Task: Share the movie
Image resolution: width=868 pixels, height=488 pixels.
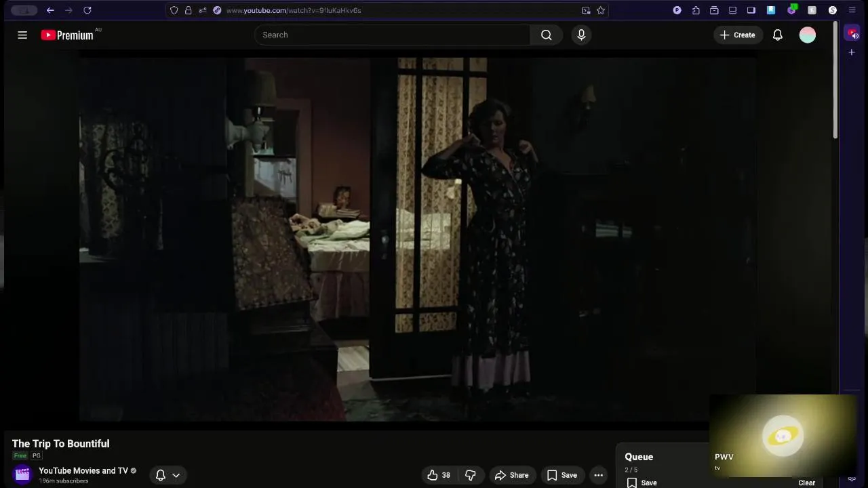Action: click(511, 475)
